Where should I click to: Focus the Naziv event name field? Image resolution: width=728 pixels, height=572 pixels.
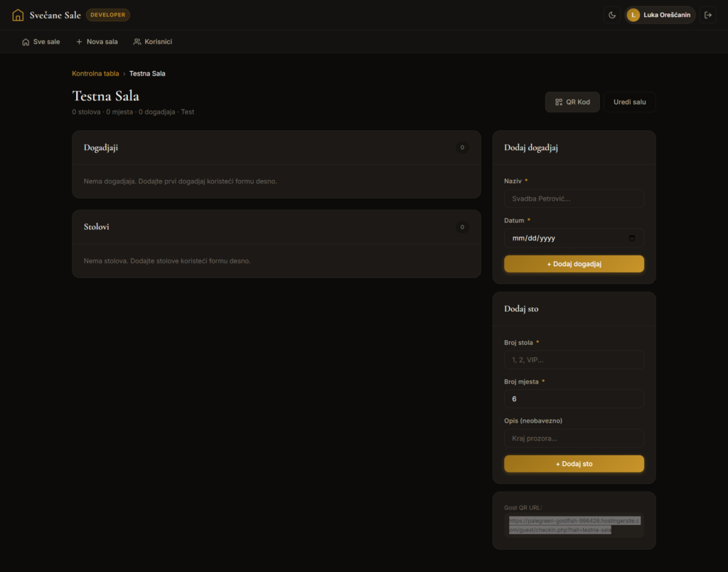click(574, 198)
